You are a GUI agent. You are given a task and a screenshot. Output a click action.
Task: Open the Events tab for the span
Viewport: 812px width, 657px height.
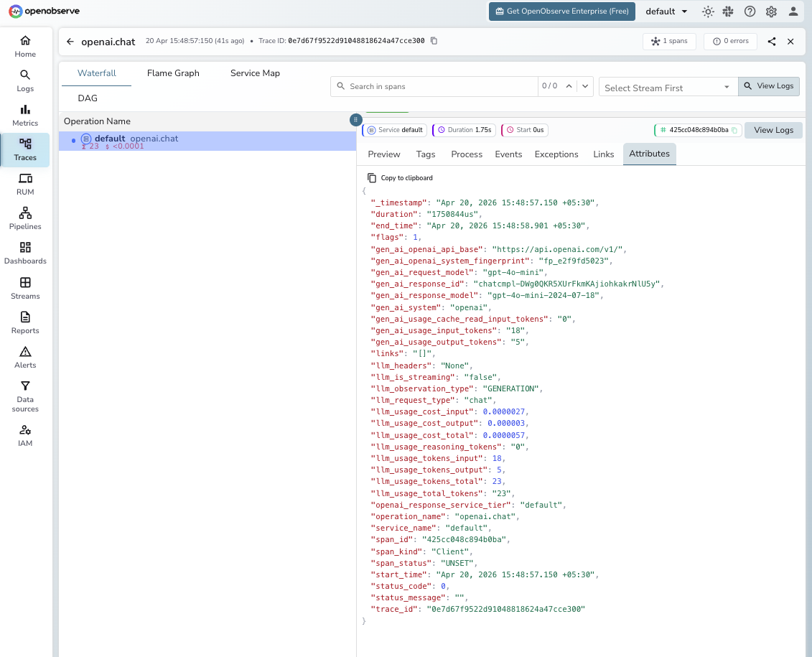pos(508,154)
